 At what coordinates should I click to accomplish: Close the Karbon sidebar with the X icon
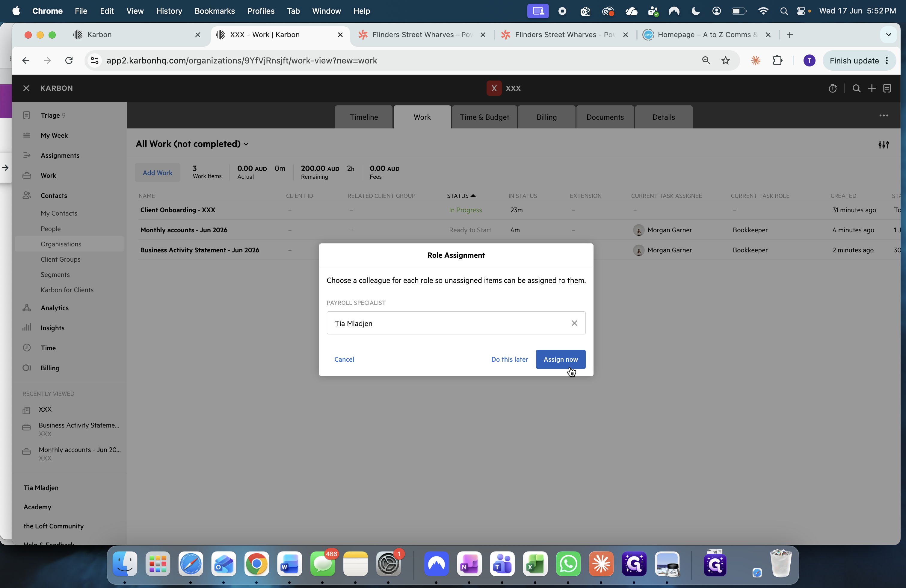click(x=26, y=88)
